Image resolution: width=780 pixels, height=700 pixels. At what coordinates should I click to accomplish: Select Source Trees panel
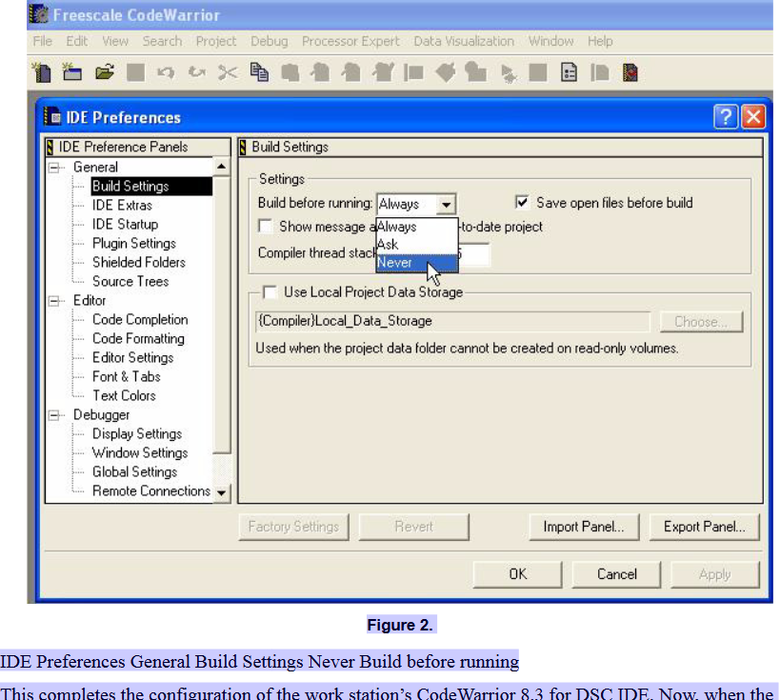coord(130,282)
